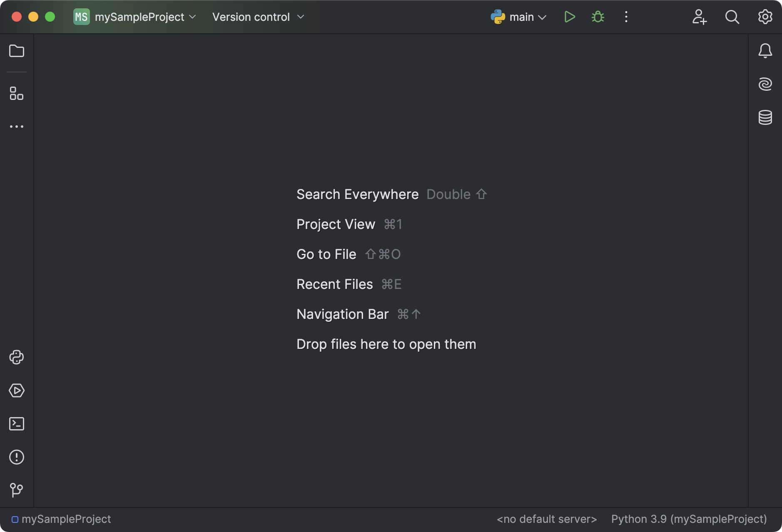The width and height of the screenshot is (782, 532).
Task: Start debugging the main configuration
Action: (597, 17)
